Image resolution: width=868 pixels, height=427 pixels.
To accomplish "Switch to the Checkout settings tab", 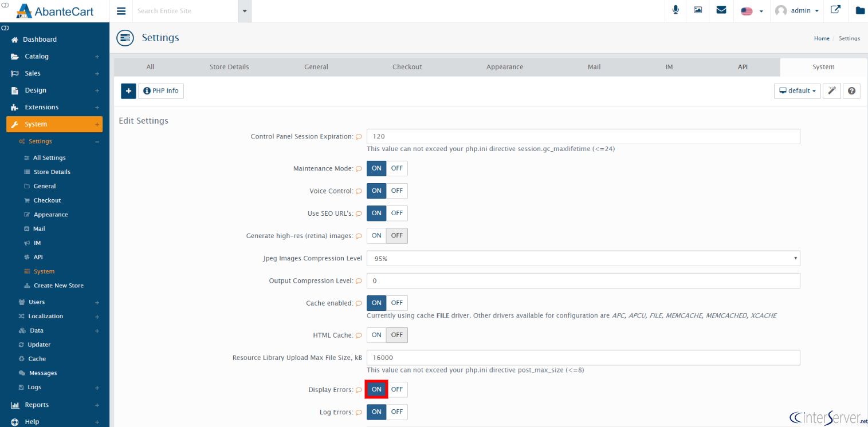I will pos(407,67).
